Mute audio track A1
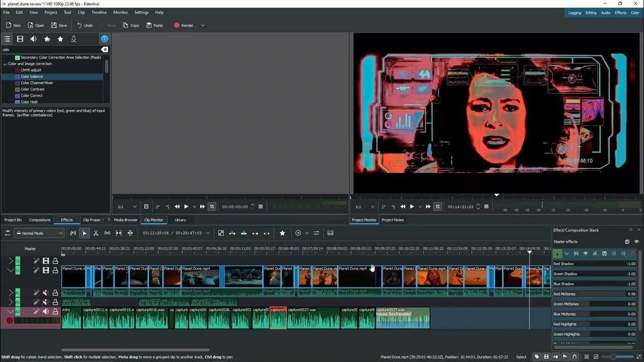The width and height of the screenshot is (644, 362). [x=46, y=292]
